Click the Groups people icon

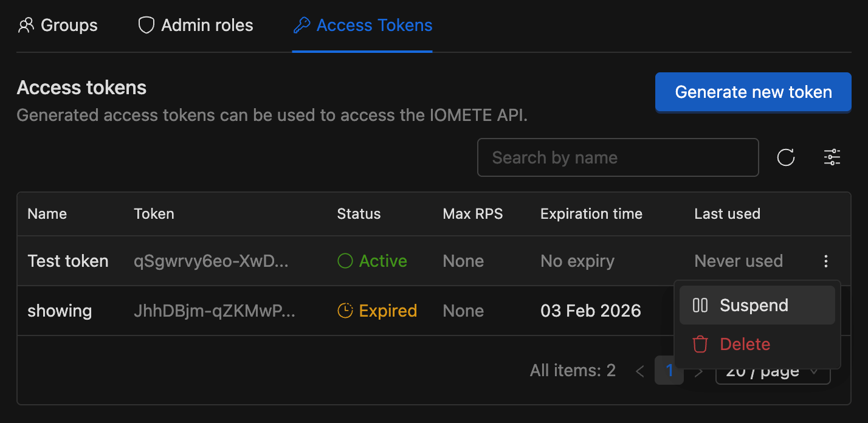(26, 26)
